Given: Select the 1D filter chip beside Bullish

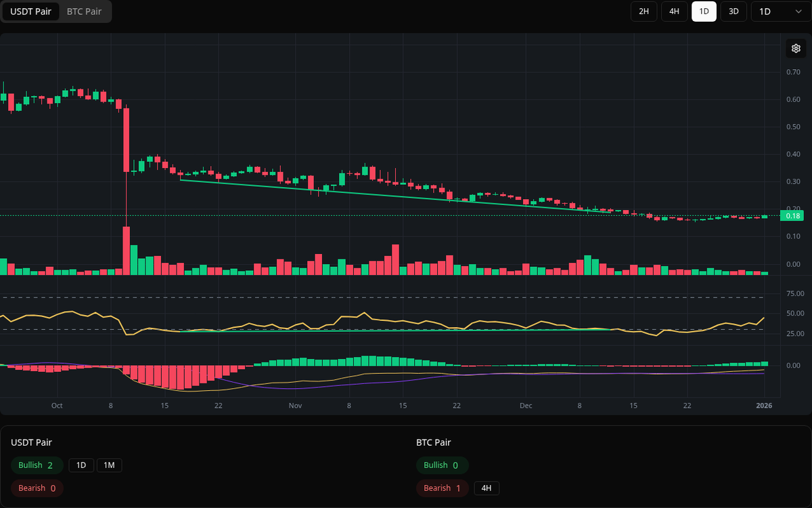Looking at the screenshot, I should coord(81,465).
